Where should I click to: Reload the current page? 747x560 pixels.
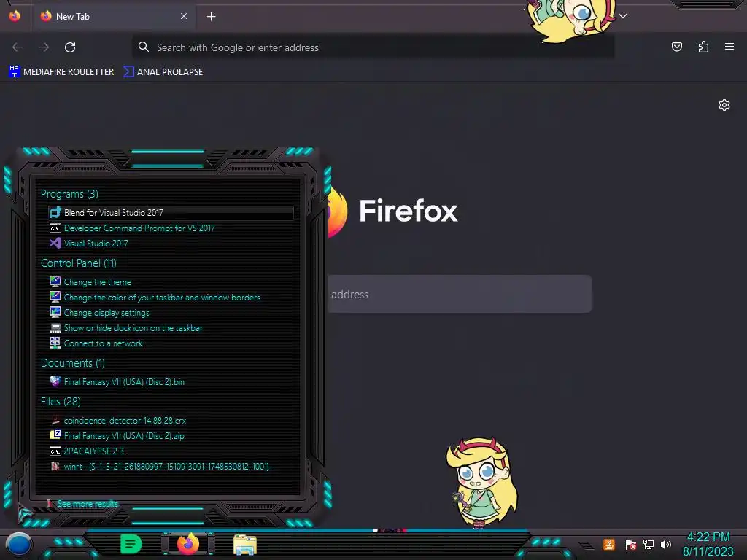click(70, 47)
